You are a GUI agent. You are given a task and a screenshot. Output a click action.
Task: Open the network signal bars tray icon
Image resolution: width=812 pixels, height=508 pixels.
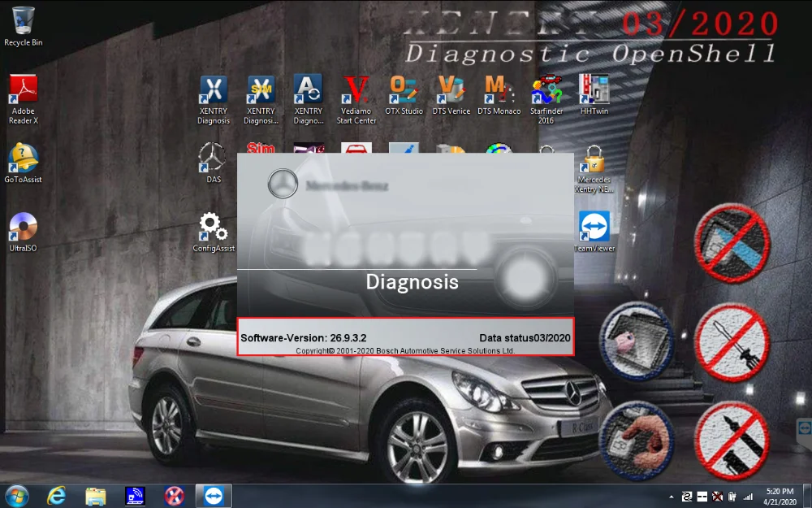(x=747, y=497)
